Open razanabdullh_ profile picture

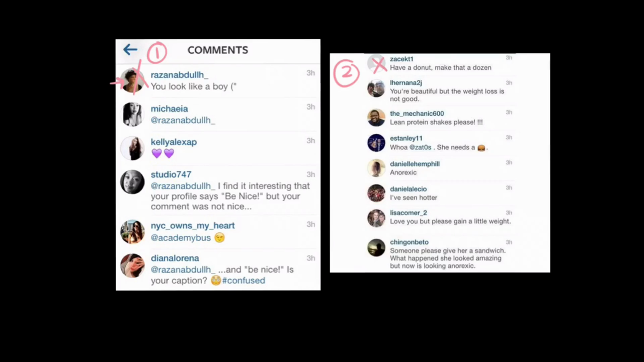pos(132,80)
